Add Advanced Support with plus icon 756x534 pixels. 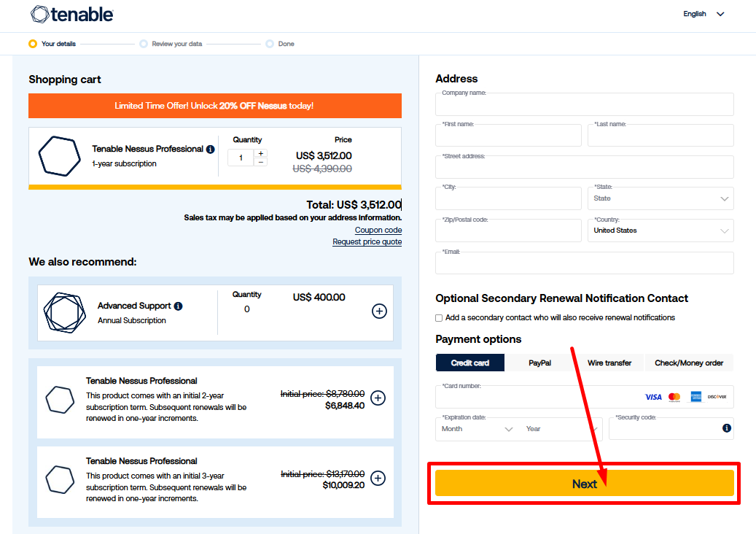379,311
